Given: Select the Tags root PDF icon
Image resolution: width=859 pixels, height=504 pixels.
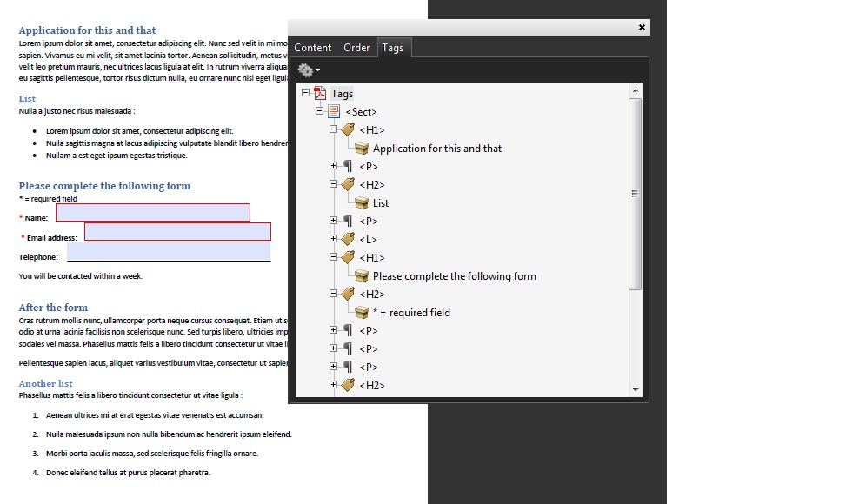Looking at the screenshot, I should coord(320,93).
